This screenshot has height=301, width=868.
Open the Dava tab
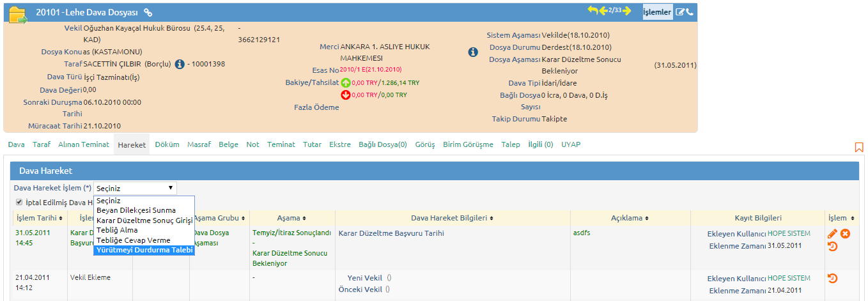[17, 144]
